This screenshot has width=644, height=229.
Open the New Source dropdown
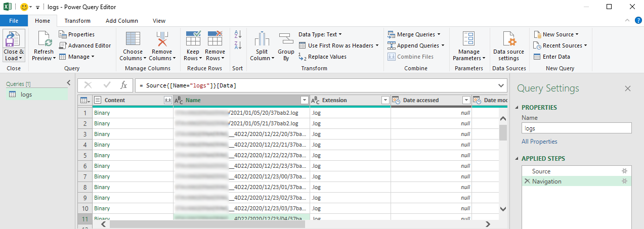click(555, 34)
